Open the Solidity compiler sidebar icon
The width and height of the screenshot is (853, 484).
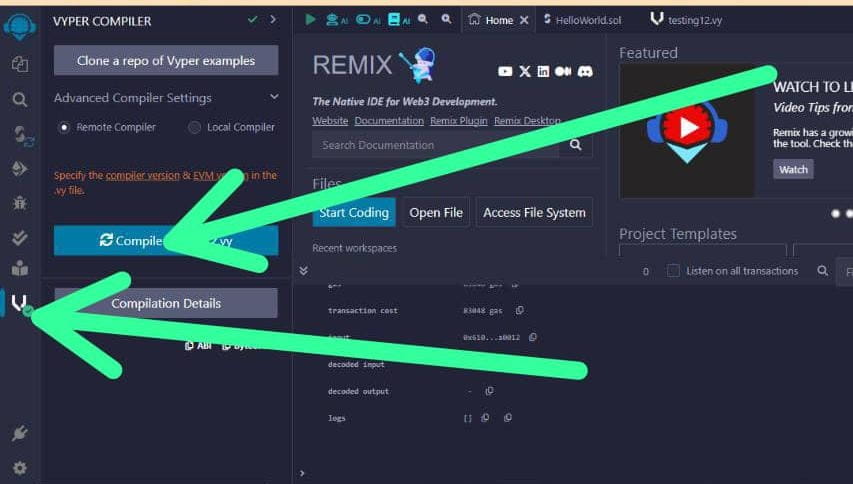coord(19,133)
